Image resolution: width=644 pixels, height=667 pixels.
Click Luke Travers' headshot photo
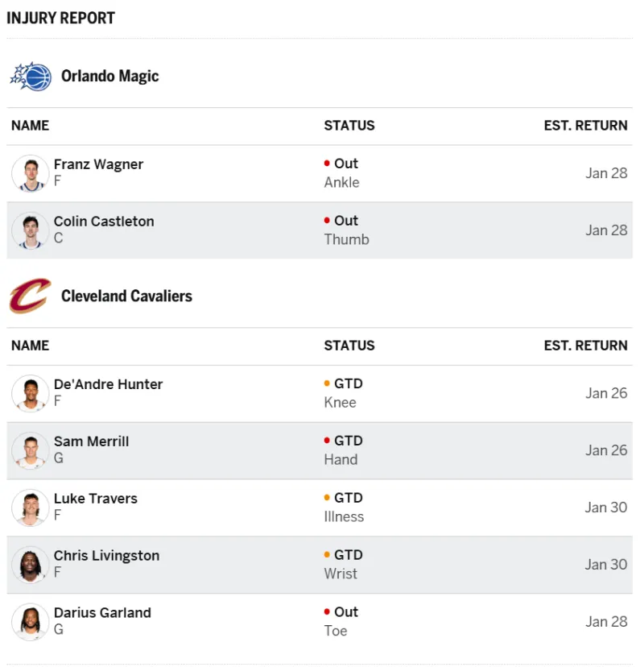31,507
